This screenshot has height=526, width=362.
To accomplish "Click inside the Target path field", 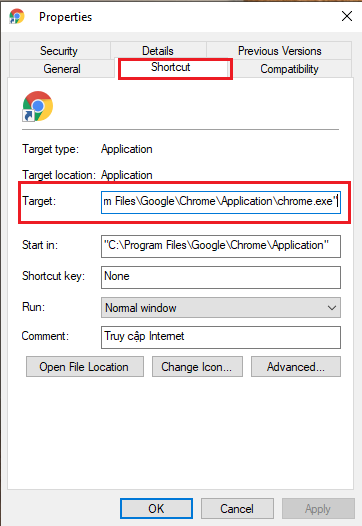I will click(x=221, y=202).
